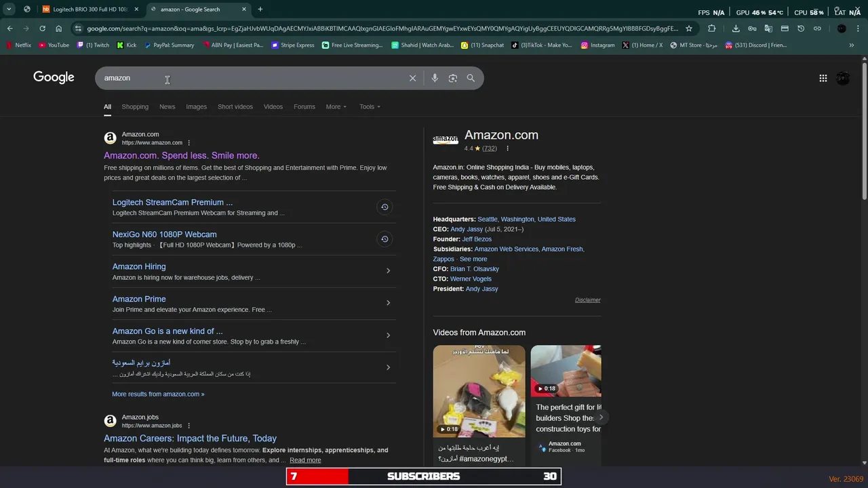Open search by image (Lens) icon

click(x=453, y=78)
